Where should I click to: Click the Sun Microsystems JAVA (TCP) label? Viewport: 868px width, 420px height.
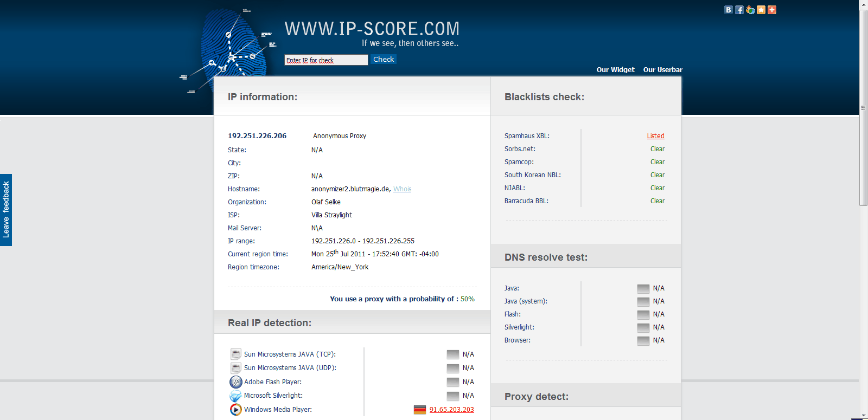[x=290, y=354]
